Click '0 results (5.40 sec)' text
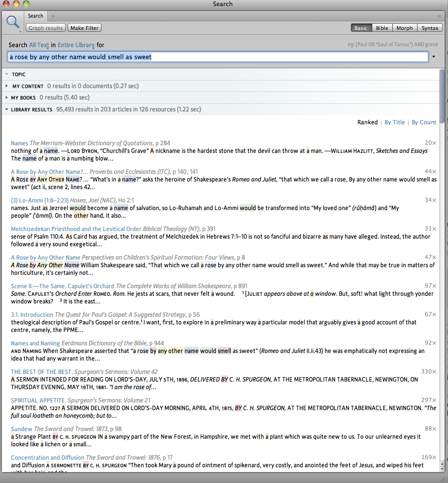Viewport: 448px width, 483px height. point(64,97)
